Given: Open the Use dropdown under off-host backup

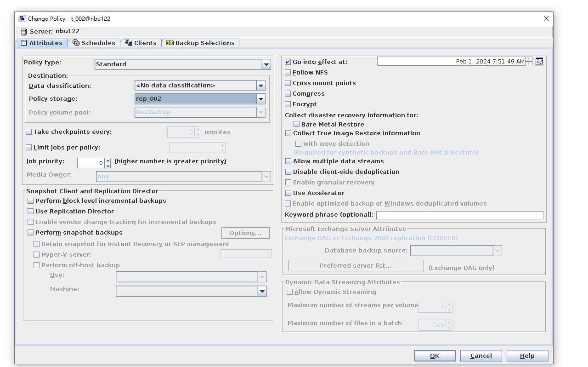Looking at the screenshot, I should tap(262, 277).
